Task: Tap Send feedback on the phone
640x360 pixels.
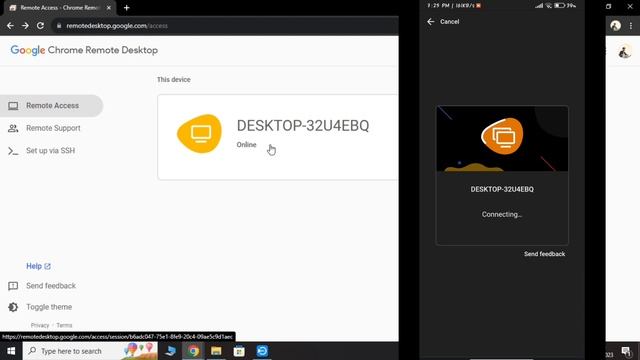Action: click(544, 254)
